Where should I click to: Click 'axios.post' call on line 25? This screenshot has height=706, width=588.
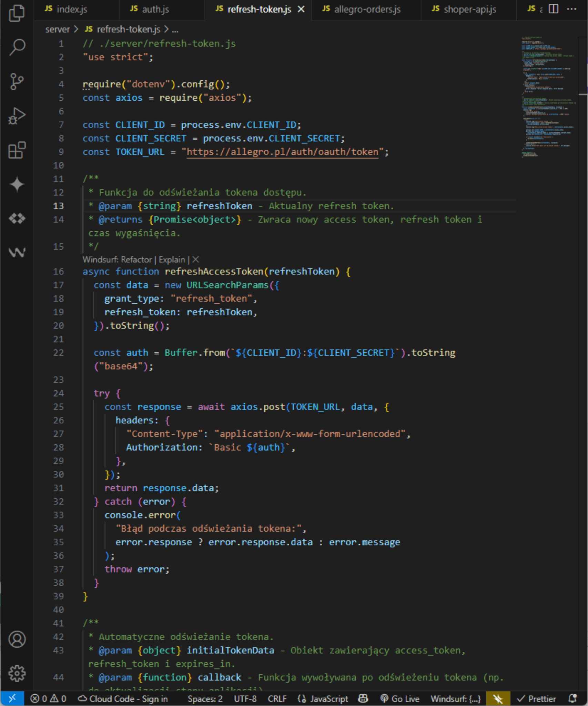(258, 407)
